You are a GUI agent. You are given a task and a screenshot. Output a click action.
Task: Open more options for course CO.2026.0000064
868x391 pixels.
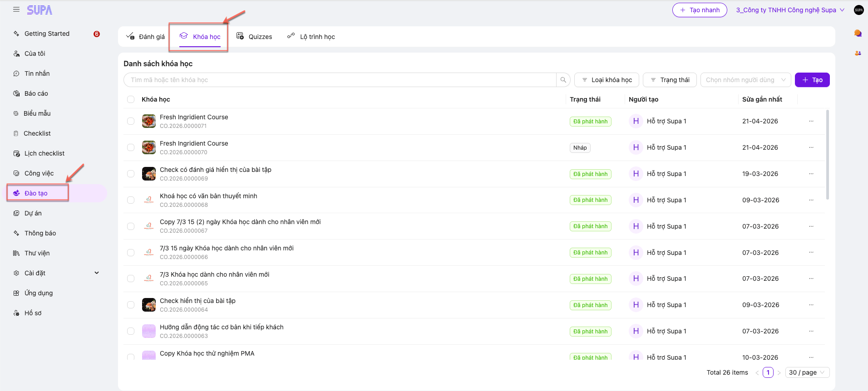(811, 305)
